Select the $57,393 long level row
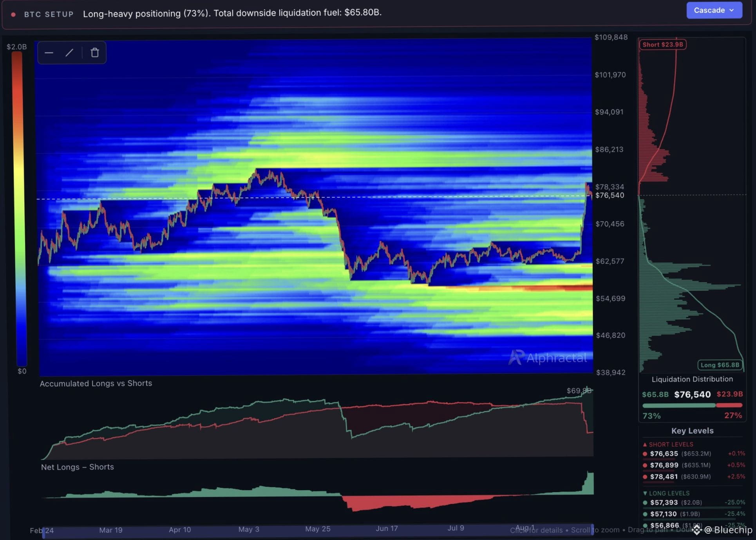Screen dimensions: 756x540 [x=693, y=502]
